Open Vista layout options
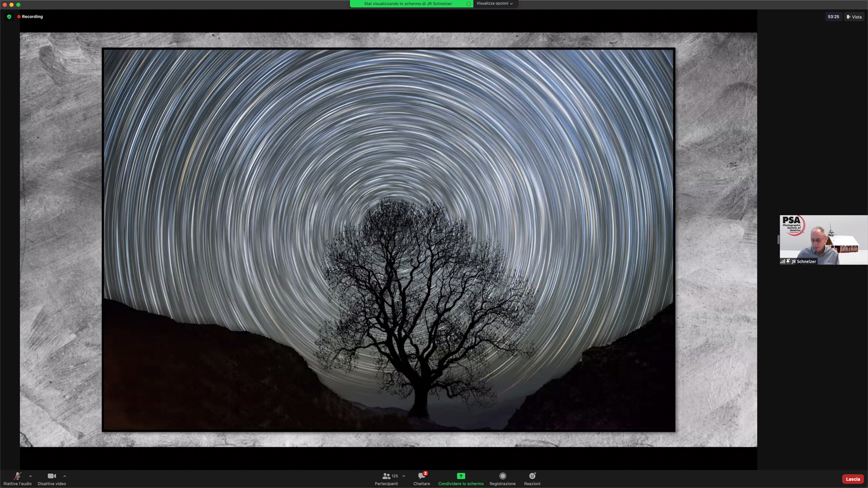Image resolution: width=868 pixels, height=488 pixels. [x=854, y=17]
